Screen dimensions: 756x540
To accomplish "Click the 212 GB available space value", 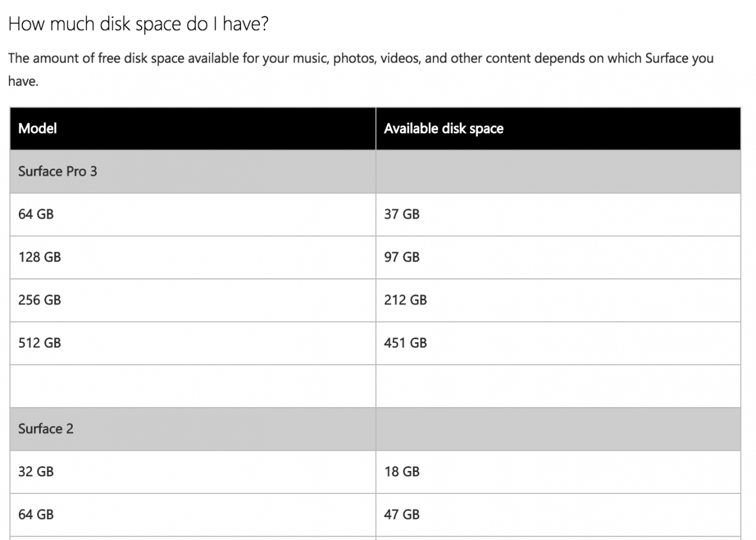I will point(405,300).
